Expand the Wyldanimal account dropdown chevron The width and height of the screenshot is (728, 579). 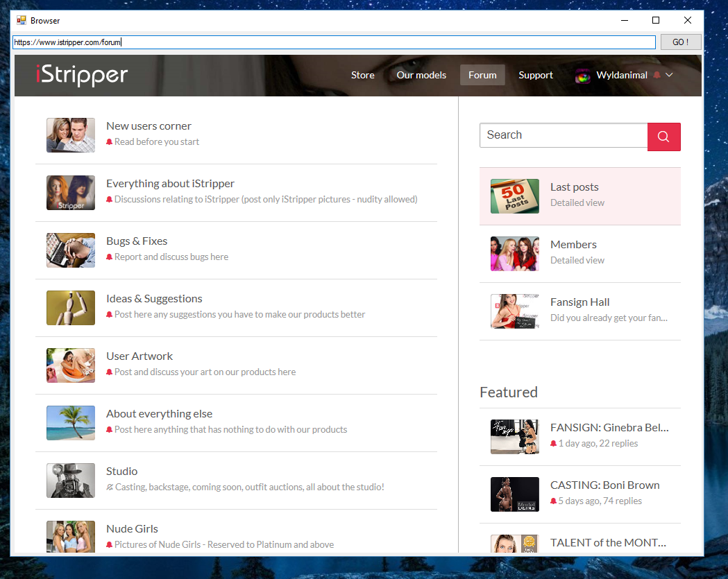coord(669,75)
